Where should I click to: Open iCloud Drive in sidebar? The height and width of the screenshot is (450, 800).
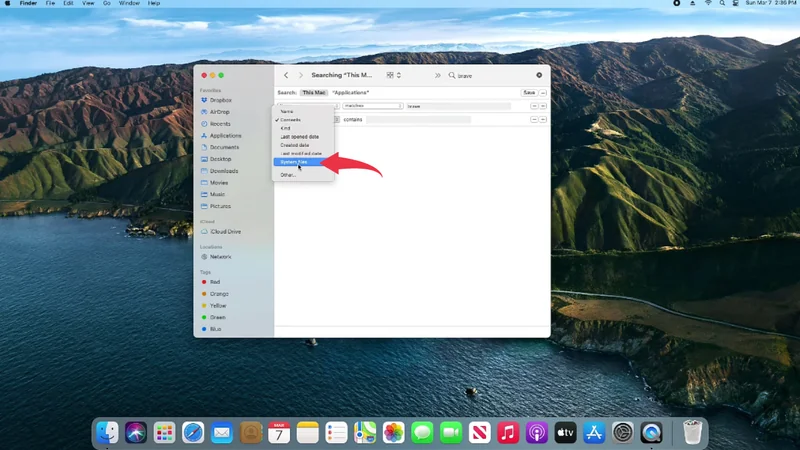click(x=225, y=232)
